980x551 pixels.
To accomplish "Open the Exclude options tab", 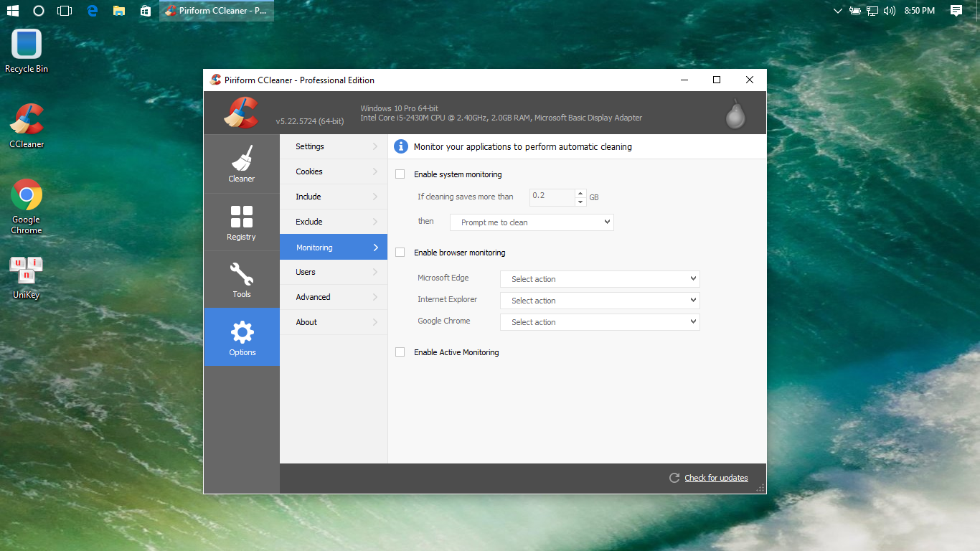I will point(334,222).
